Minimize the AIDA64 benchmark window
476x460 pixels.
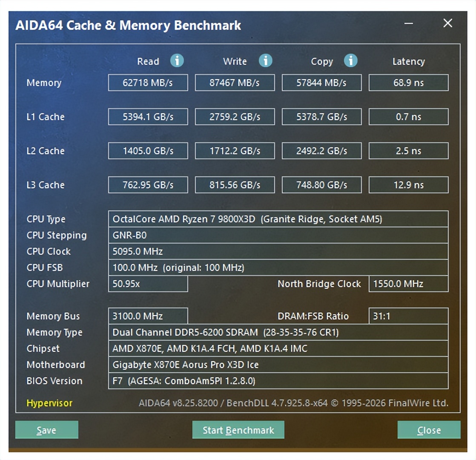point(409,23)
